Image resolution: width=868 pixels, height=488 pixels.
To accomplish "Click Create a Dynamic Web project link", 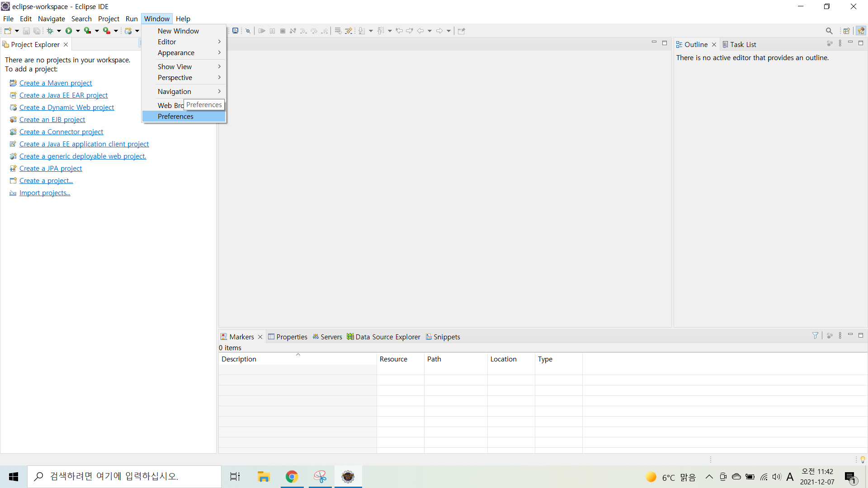I will 67,108.
